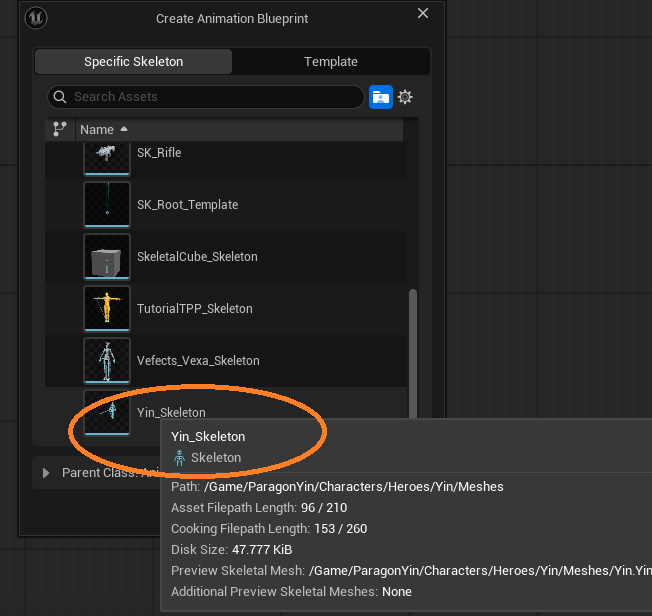Close the Create Animation Blueprint dialog

point(423,14)
